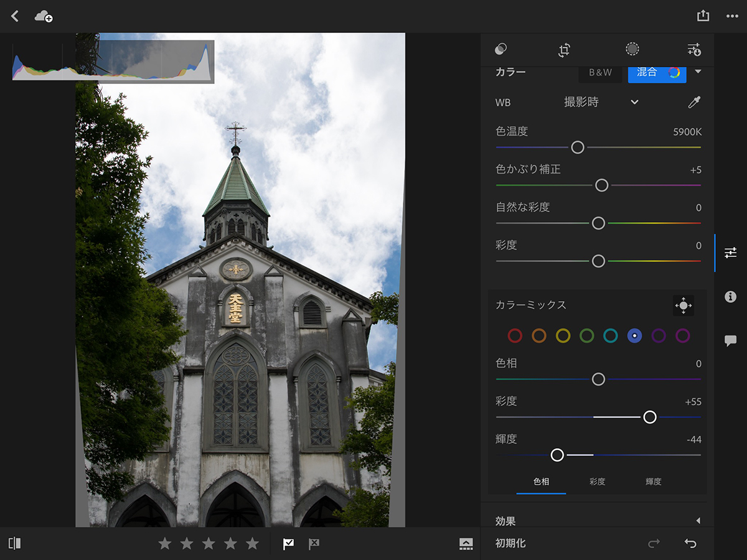Click the 色温度 slider handle
Image resolution: width=747 pixels, height=560 pixels.
click(578, 147)
